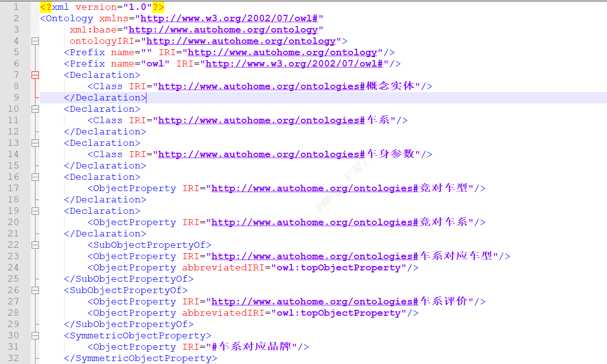This screenshot has width=607, height=364.
Task: Click the version="1.0" attribute text
Action: click(114, 7)
